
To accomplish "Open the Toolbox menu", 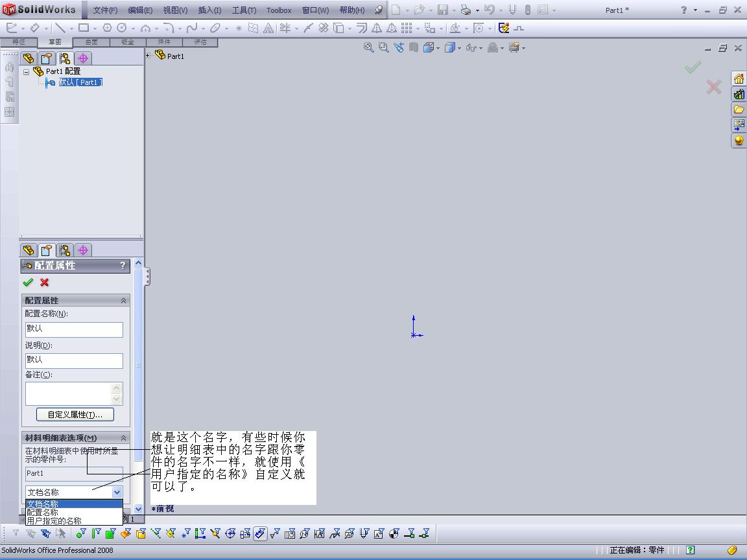I will tap(279, 10).
